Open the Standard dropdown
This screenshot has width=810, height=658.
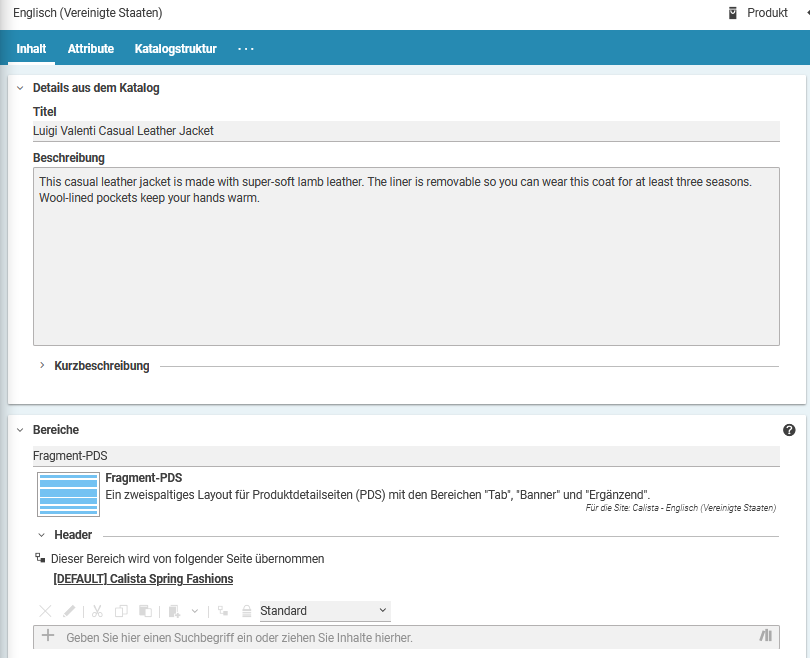[x=324, y=611]
